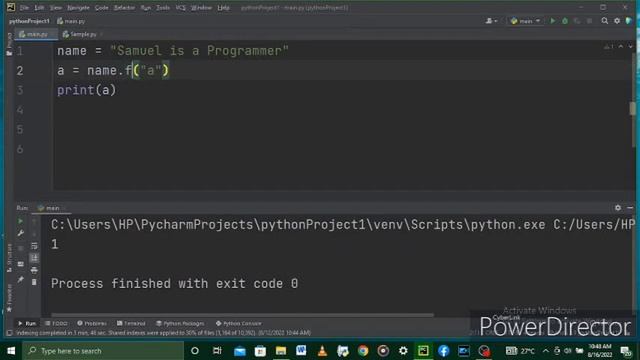640x360 pixels.
Task: Open Task View on the taskbar
Action: pos(217,351)
